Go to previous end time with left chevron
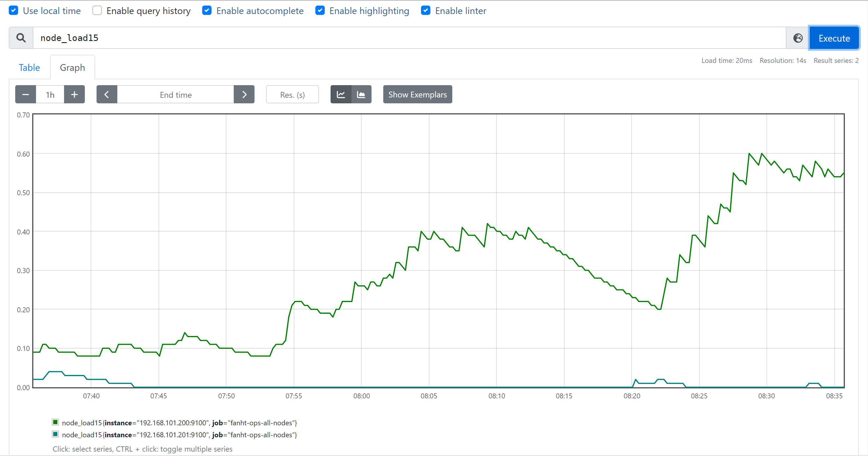Viewport: 868px width, 456px height. point(107,94)
